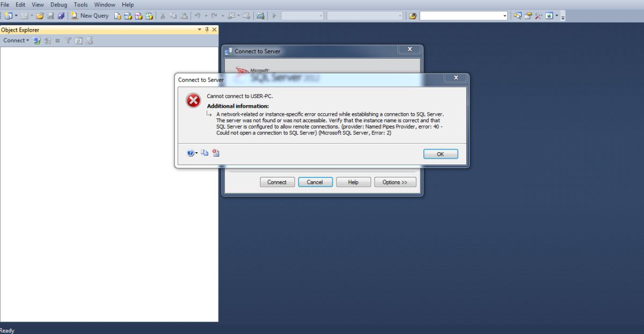Open the Tools menu
This screenshot has height=334, width=644.
(80, 5)
